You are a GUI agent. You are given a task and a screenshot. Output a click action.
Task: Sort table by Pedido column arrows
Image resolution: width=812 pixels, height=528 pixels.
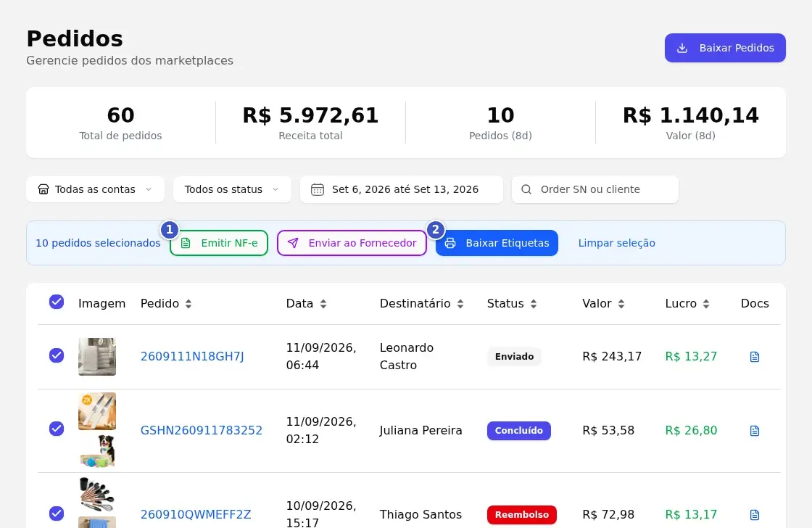point(188,304)
